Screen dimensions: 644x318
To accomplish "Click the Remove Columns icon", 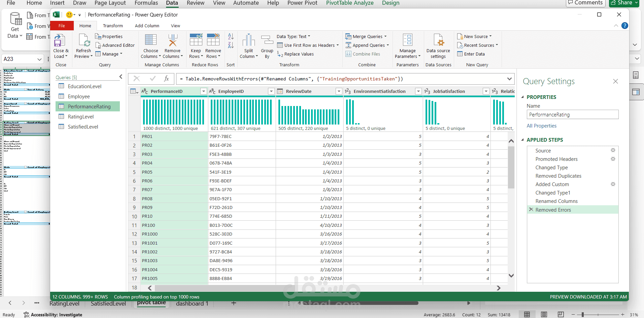I will click(x=173, y=40).
